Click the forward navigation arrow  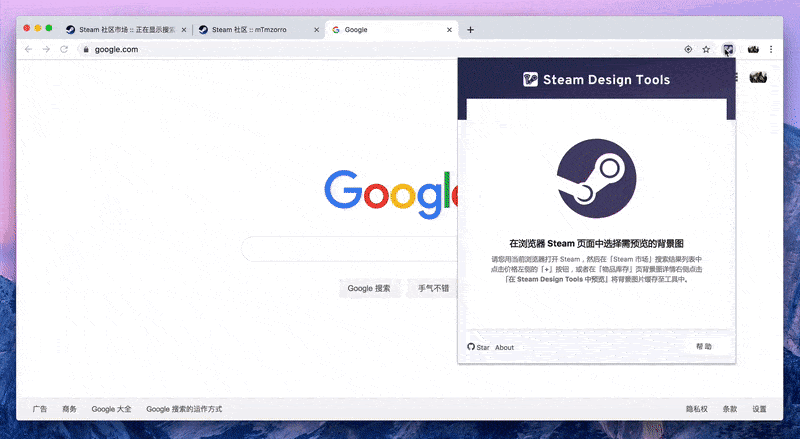point(46,49)
